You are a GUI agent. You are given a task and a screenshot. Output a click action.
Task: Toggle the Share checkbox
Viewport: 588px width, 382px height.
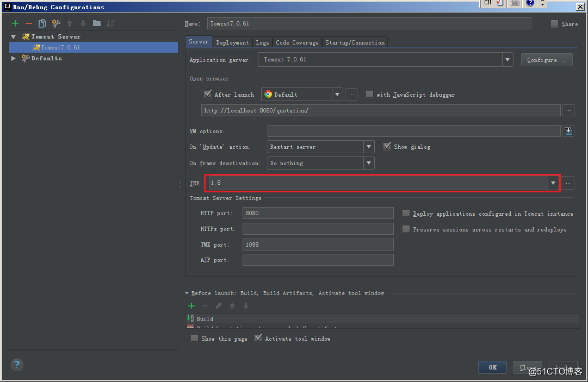pos(554,23)
